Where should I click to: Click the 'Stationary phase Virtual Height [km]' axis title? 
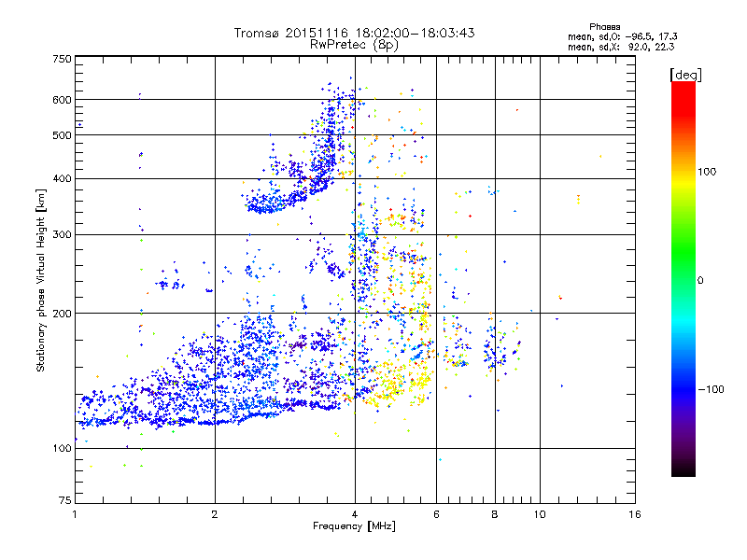point(40,280)
